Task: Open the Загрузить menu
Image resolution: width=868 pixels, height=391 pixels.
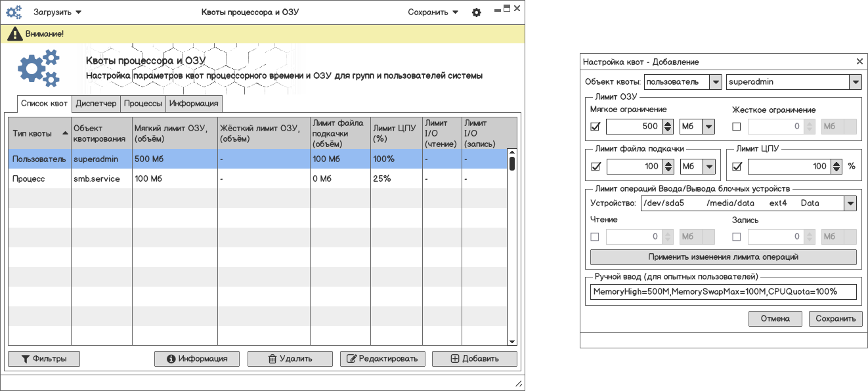Action: tap(57, 12)
